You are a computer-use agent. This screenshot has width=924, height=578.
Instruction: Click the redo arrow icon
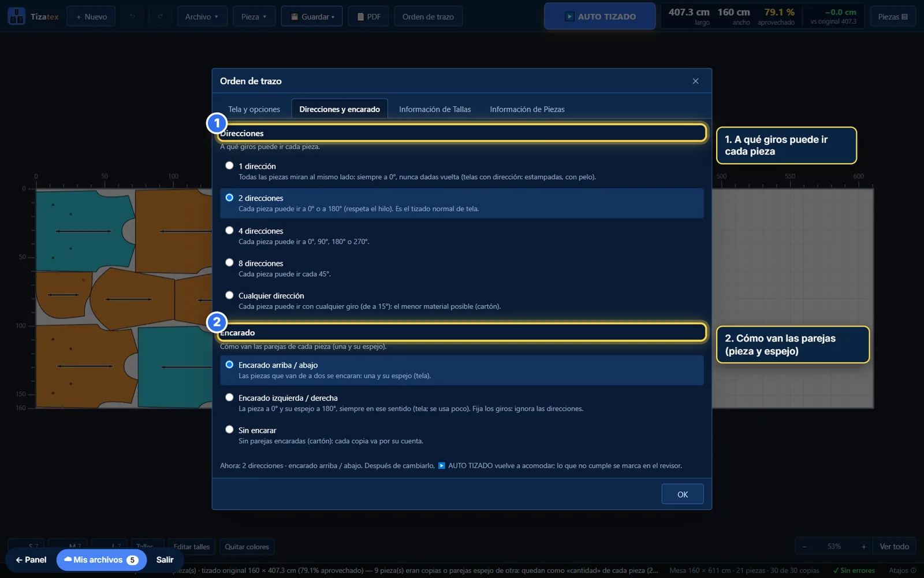(x=160, y=17)
